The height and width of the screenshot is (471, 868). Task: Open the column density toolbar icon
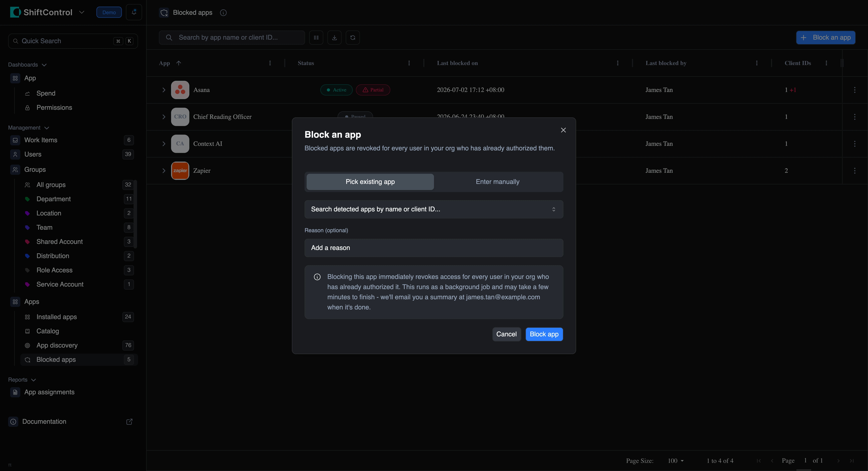(316, 37)
